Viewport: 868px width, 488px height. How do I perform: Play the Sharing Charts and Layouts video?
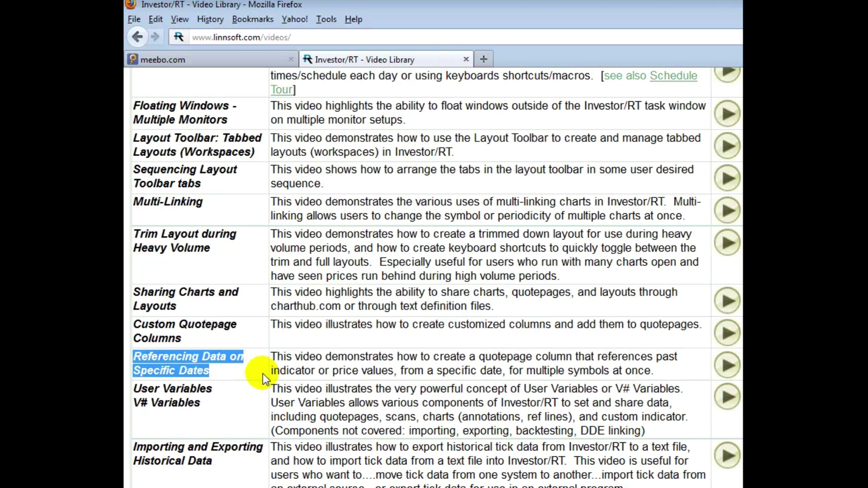(x=727, y=300)
